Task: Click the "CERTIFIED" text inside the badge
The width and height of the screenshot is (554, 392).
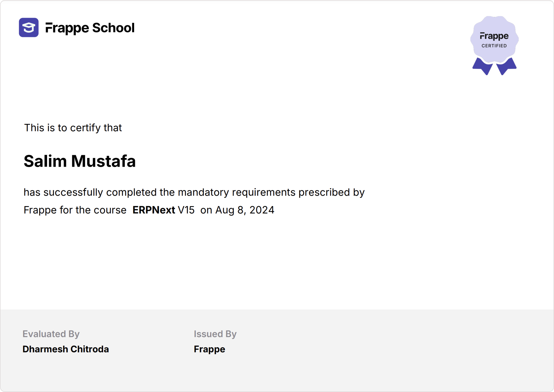Action: point(494,46)
